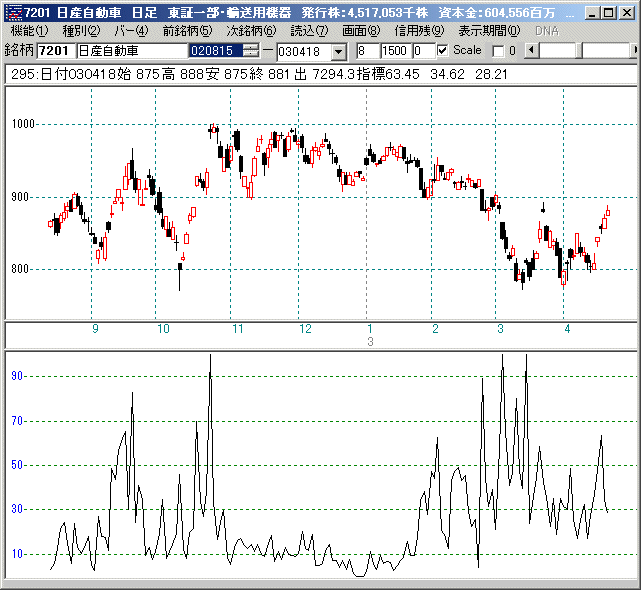Expand the end date dropdown arrow
The height and width of the screenshot is (590, 641).
pyautogui.click(x=339, y=52)
